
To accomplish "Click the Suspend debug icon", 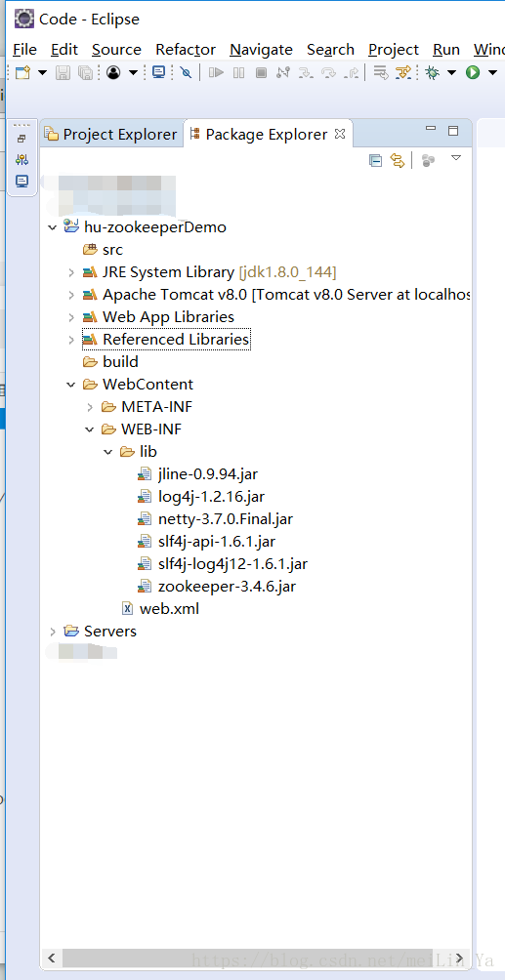I will [238, 72].
